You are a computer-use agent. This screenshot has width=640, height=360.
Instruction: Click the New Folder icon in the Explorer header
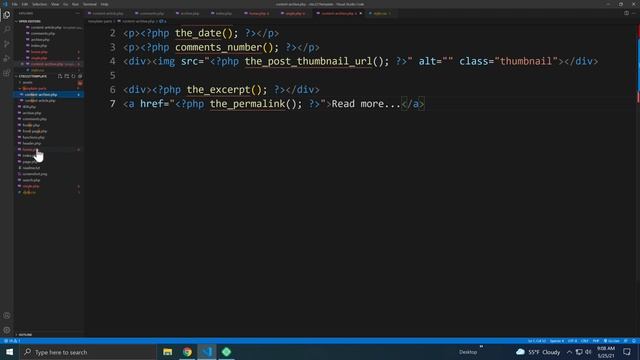pos(67,76)
